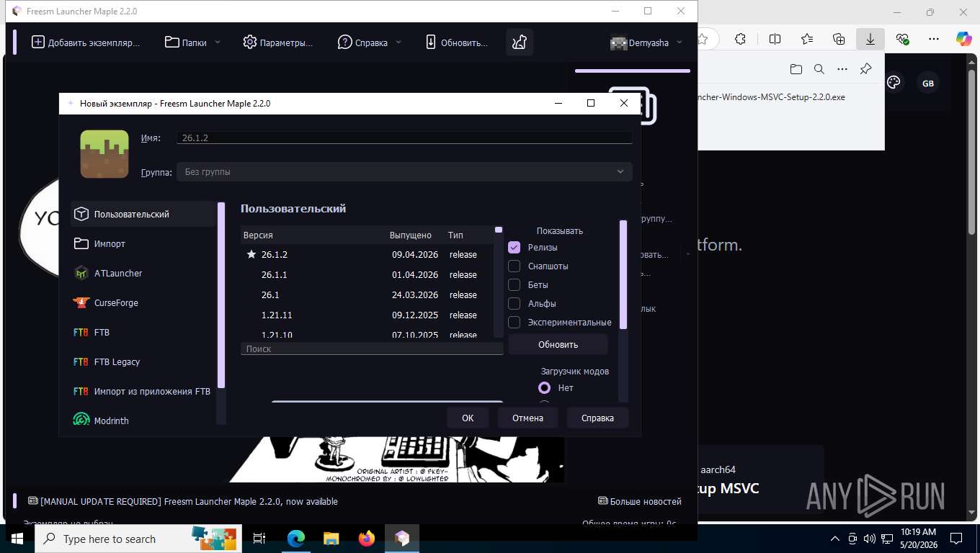Open browser Extensions puzzle icon
Screen dimensions: 980x553
point(740,39)
